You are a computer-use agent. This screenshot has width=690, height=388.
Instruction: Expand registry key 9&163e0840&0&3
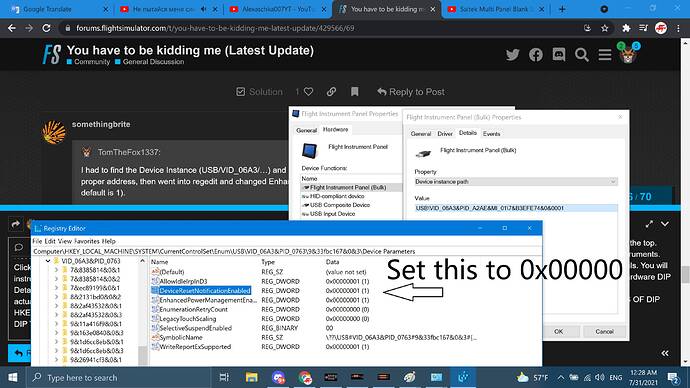[x=56, y=333]
